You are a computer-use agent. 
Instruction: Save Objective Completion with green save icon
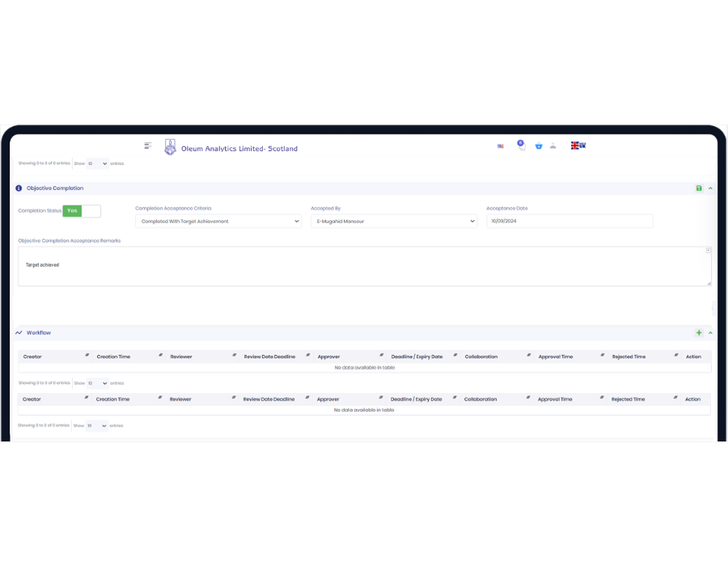point(699,188)
